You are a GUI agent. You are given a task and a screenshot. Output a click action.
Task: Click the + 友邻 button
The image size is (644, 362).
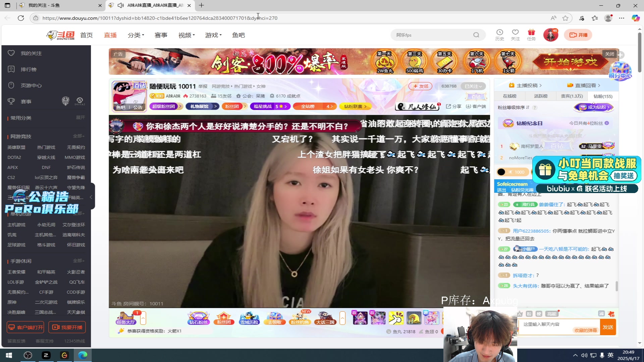coord(421,86)
